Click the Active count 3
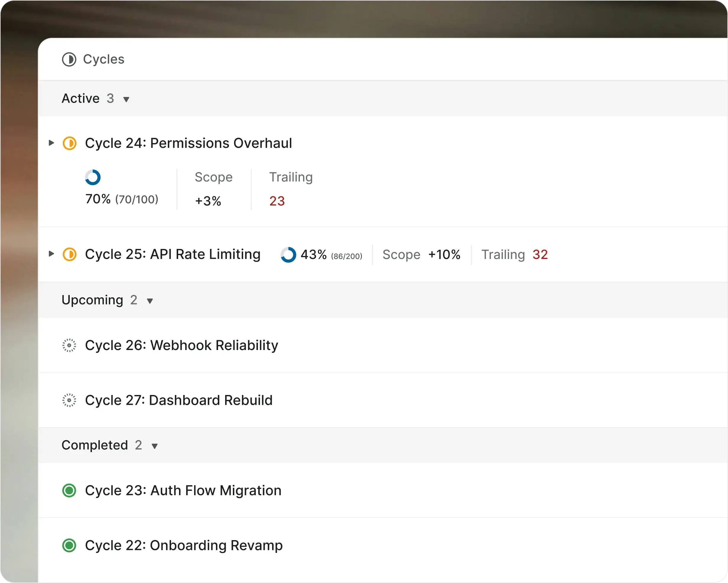728x583 pixels. 110,98
